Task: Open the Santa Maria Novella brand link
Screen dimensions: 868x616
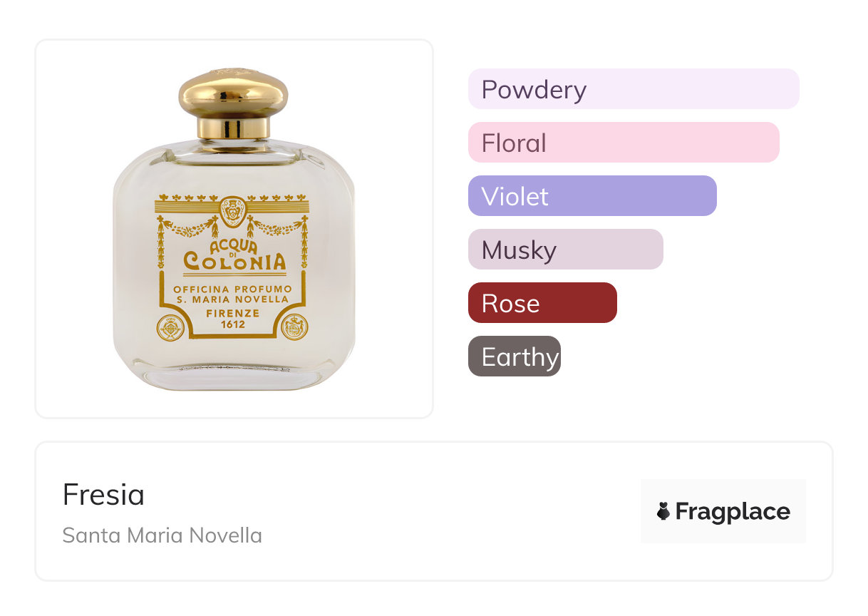Action: [x=162, y=535]
